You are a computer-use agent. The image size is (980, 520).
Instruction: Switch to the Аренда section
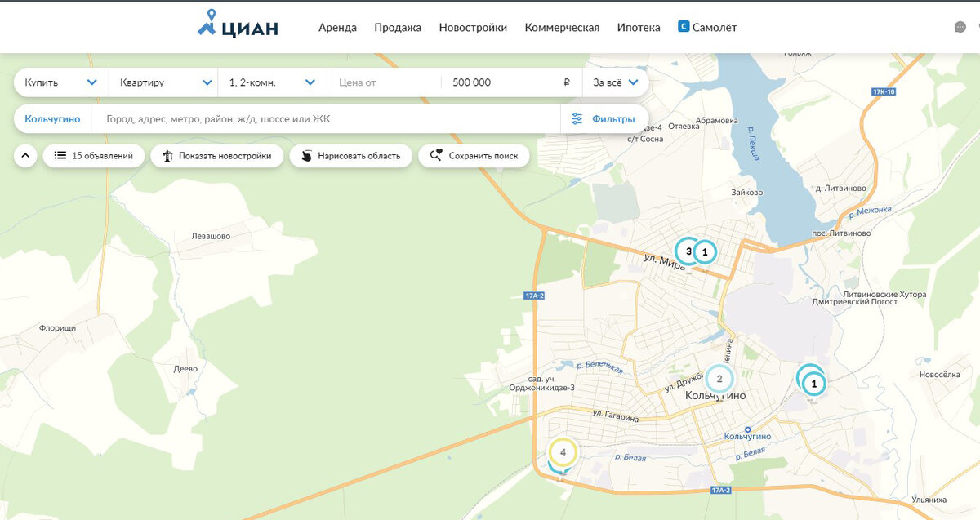pos(337,27)
